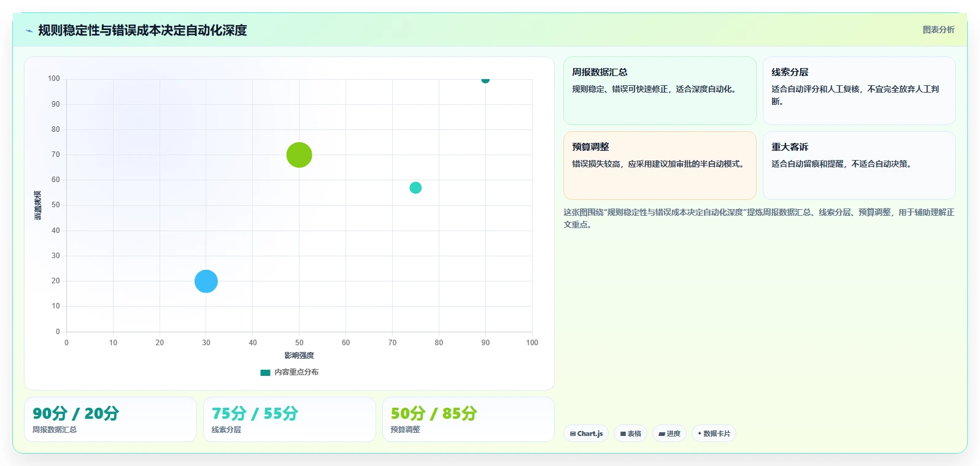Click the 预算调整 label under 50分 / 85分

(406, 430)
